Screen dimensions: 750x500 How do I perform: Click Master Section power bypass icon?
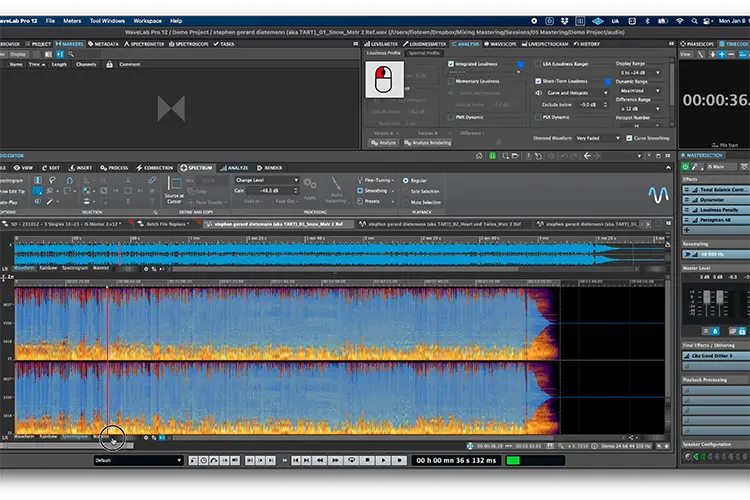point(685,167)
